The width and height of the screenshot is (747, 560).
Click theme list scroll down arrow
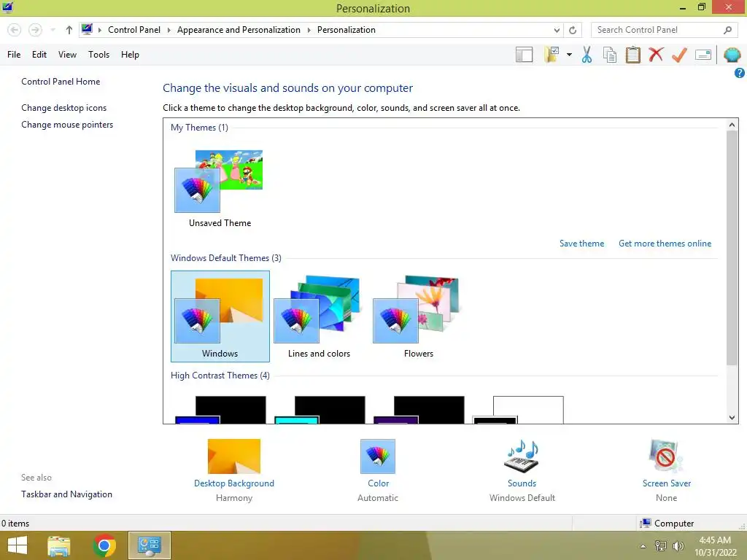(x=732, y=418)
